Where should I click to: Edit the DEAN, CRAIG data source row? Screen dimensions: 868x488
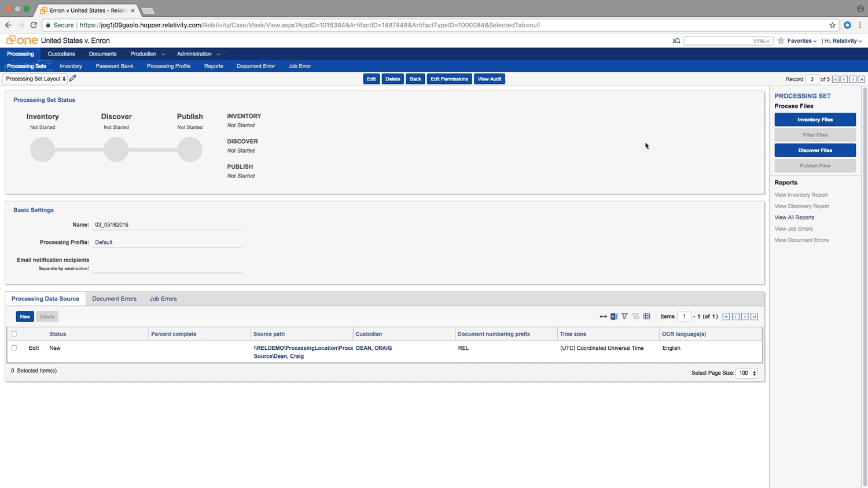pos(34,348)
